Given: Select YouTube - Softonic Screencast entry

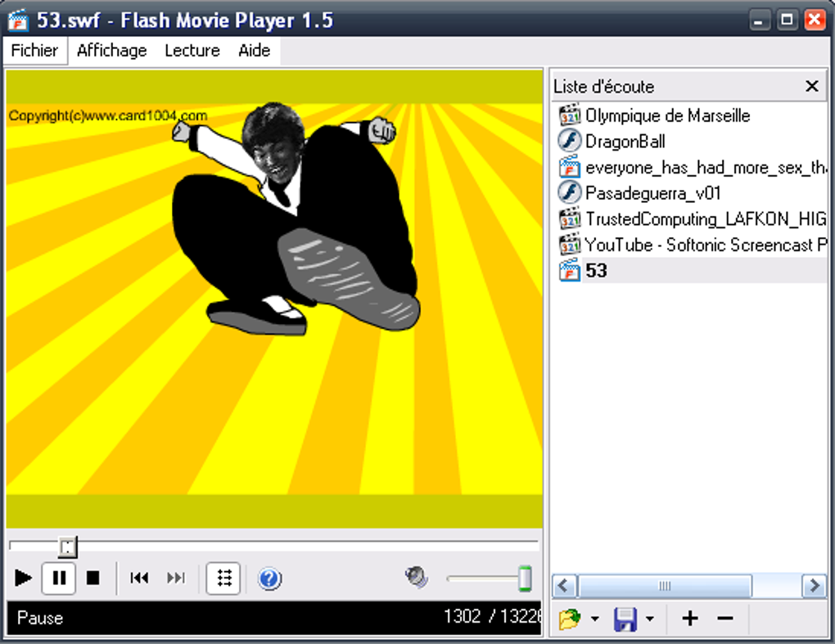Looking at the screenshot, I should (x=706, y=245).
